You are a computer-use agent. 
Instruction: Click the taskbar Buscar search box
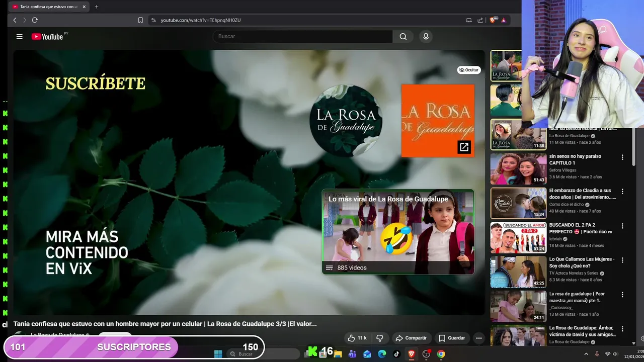point(263,354)
